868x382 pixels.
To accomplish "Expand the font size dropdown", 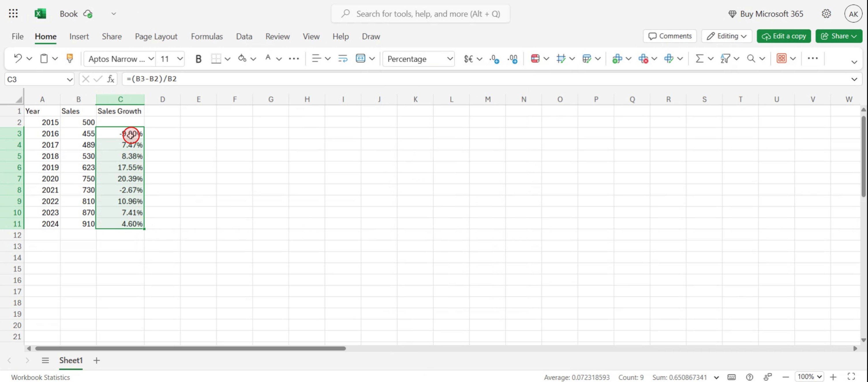I will click(180, 59).
